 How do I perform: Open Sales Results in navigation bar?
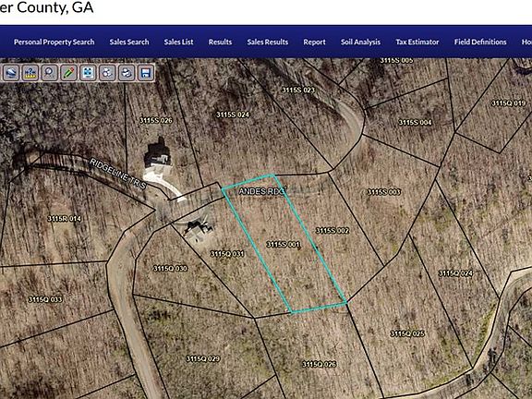(268, 42)
